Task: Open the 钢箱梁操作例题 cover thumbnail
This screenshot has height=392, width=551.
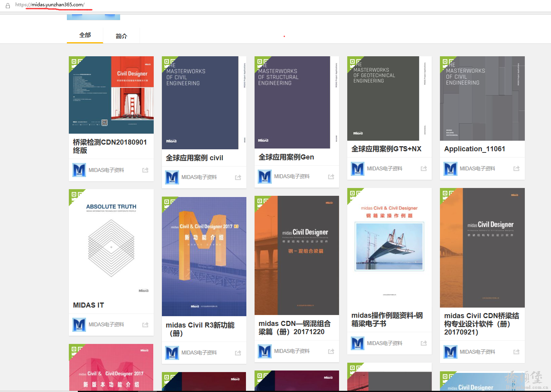Action: (x=389, y=247)
